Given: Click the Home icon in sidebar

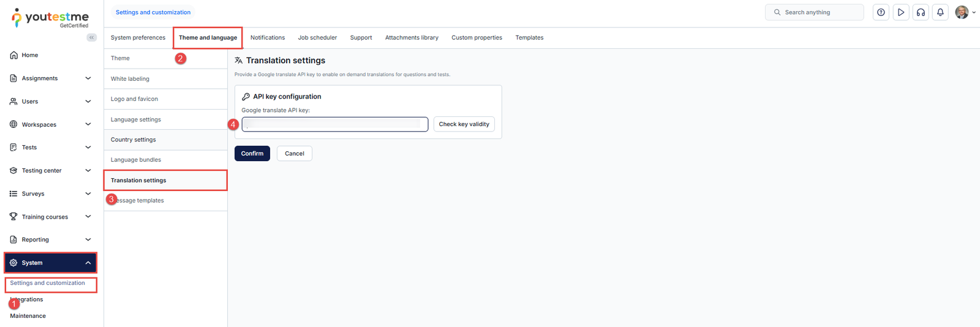Looking at the screenshot, I should (13, 55).
